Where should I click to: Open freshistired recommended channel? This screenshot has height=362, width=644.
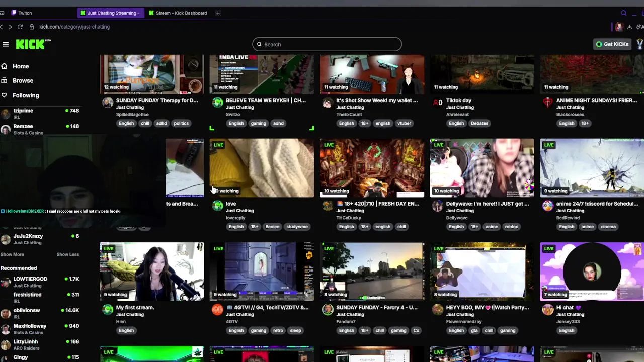(40, 298)
